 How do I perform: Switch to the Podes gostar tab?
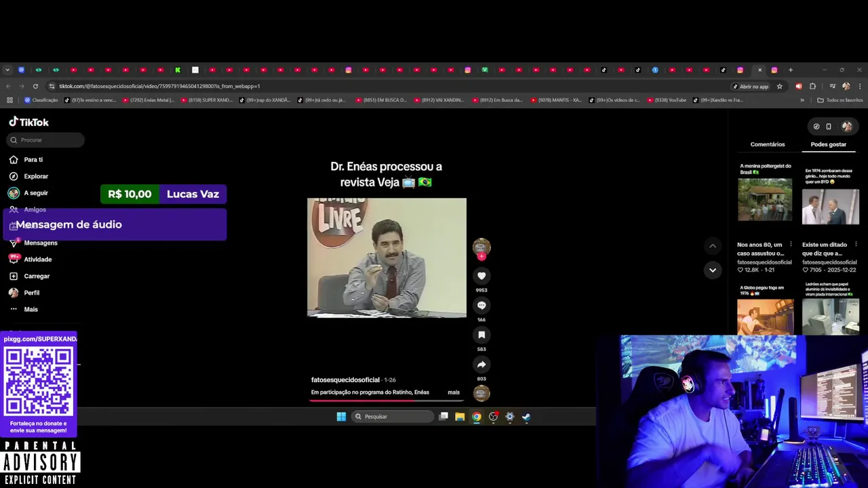[x=828, y=144]
